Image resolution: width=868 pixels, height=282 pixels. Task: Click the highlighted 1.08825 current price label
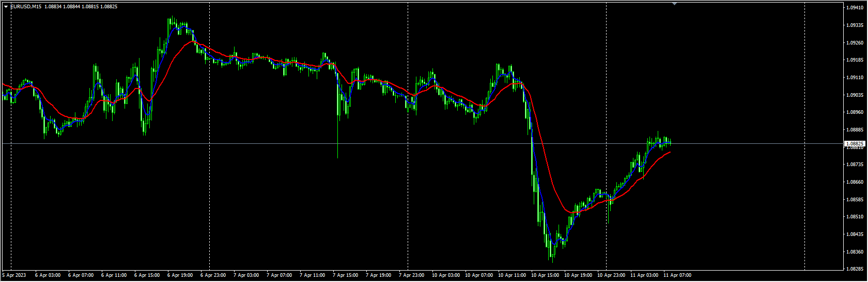point(855,143)
